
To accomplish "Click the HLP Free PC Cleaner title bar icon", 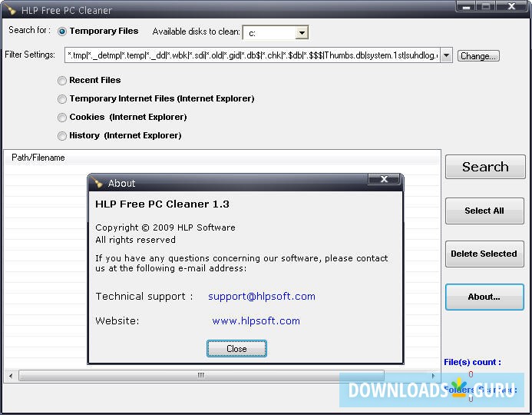I will (10, 10).
